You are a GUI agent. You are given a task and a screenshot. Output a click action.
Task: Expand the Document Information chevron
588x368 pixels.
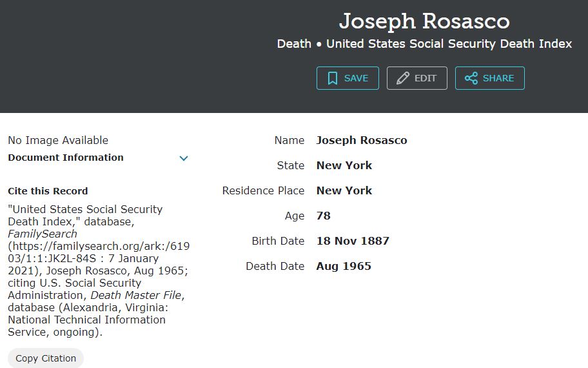point(184,158)
